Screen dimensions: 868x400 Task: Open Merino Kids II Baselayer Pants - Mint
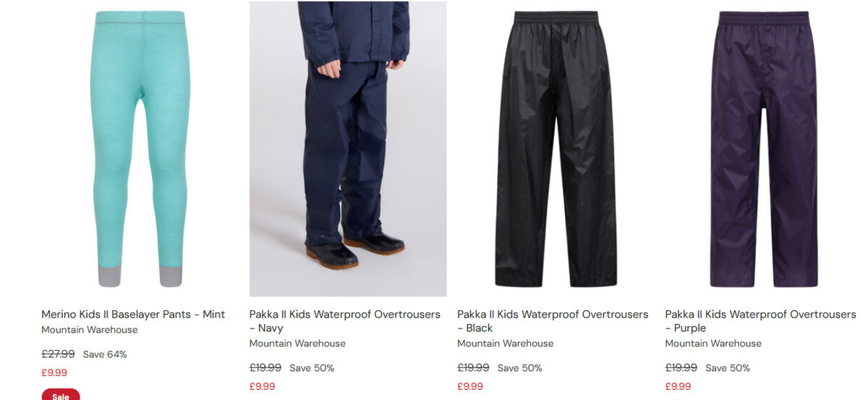click(133, 315)
